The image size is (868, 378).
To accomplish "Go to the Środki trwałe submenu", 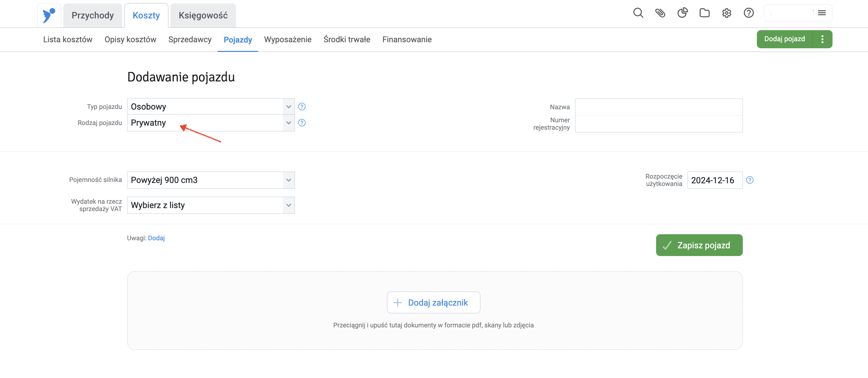I will tap(347, 40).
